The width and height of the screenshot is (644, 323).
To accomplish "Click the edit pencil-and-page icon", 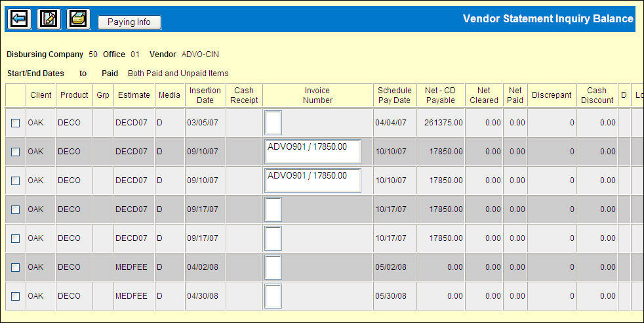I will (x=49, y=19).
